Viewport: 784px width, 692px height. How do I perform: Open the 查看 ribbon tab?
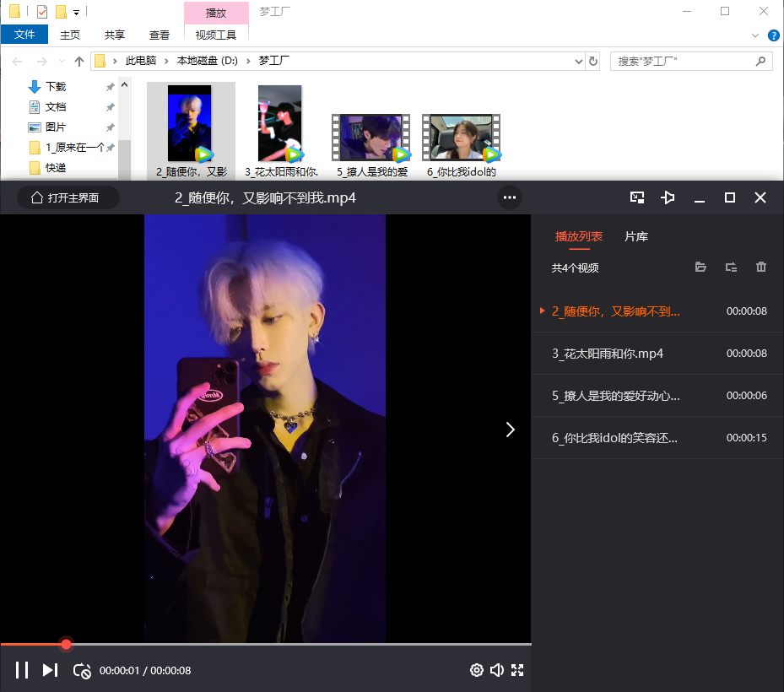coord(159,35)
